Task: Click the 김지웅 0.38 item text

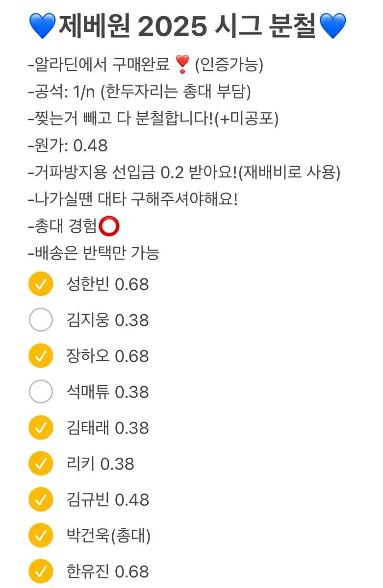Action: point(107,320)
